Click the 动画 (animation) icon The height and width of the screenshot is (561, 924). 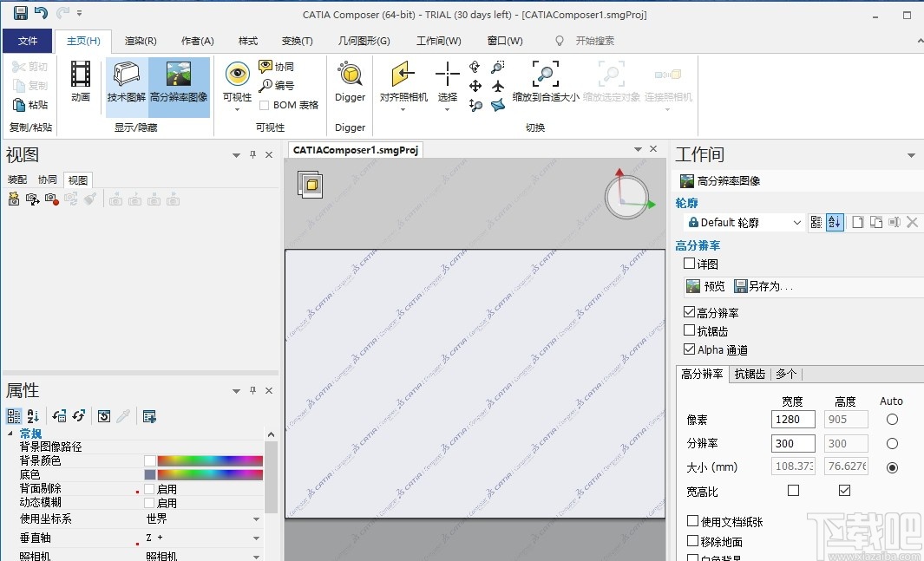pos(80,82)
